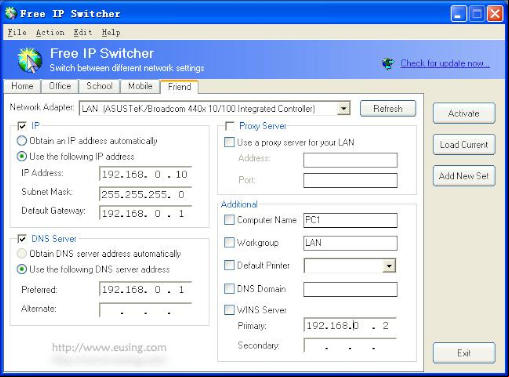Enable the DNS Domain checkbox
509x377 pixels.
tap(229, 288)
